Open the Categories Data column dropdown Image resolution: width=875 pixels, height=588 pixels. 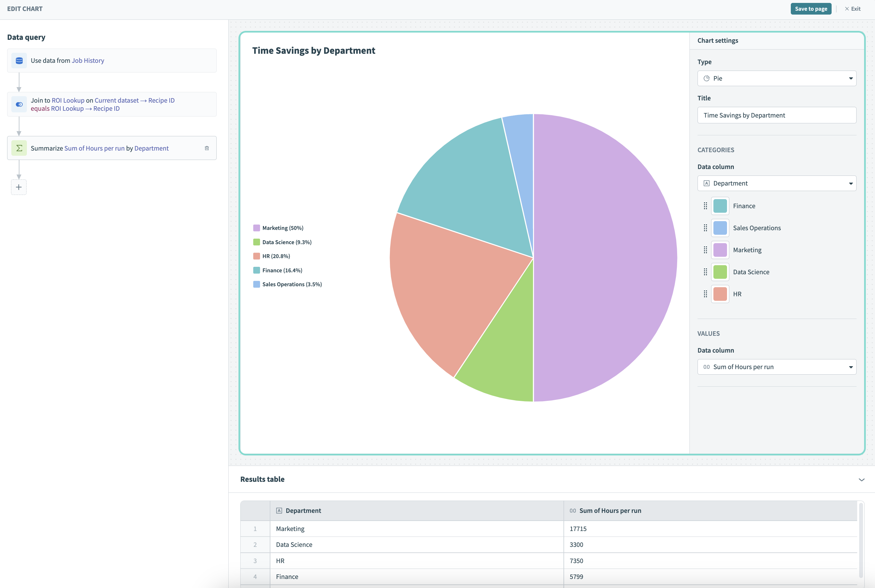pyautogui.click(x=777, y=182)
